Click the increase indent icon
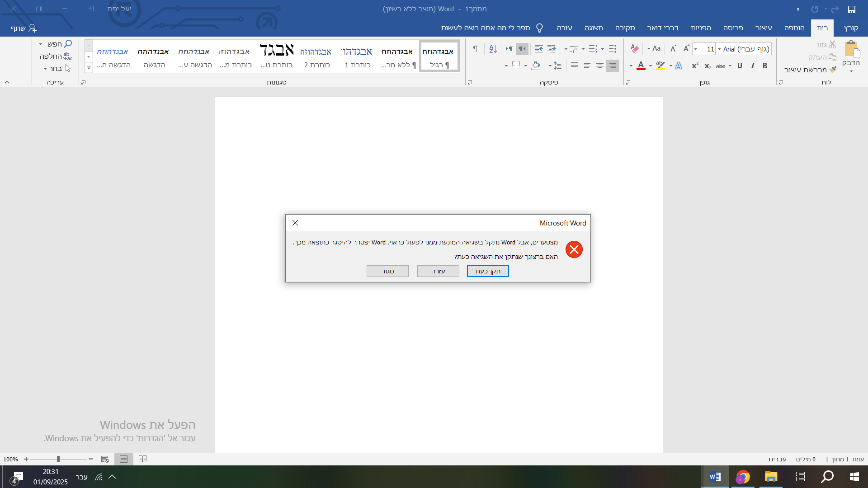 coord(539,49)
